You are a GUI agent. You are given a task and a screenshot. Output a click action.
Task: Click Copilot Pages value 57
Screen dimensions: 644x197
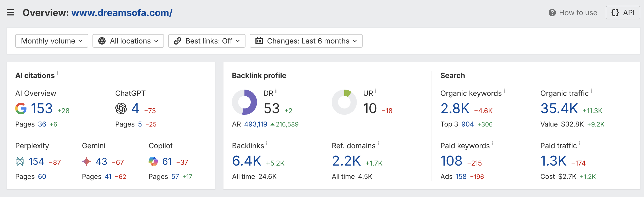click(175, 177)
